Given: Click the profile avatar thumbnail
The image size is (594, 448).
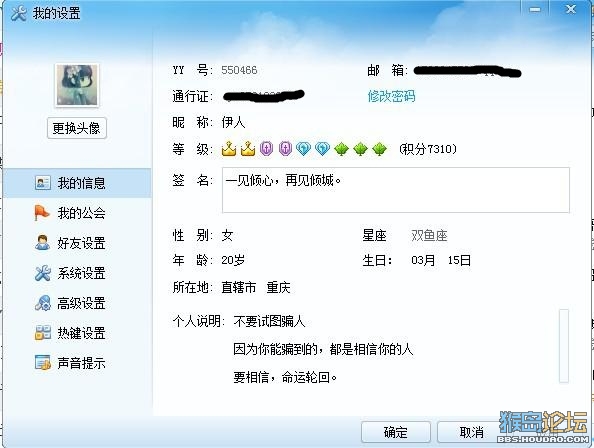Looking at the screenshot, I should coord(77,85).
